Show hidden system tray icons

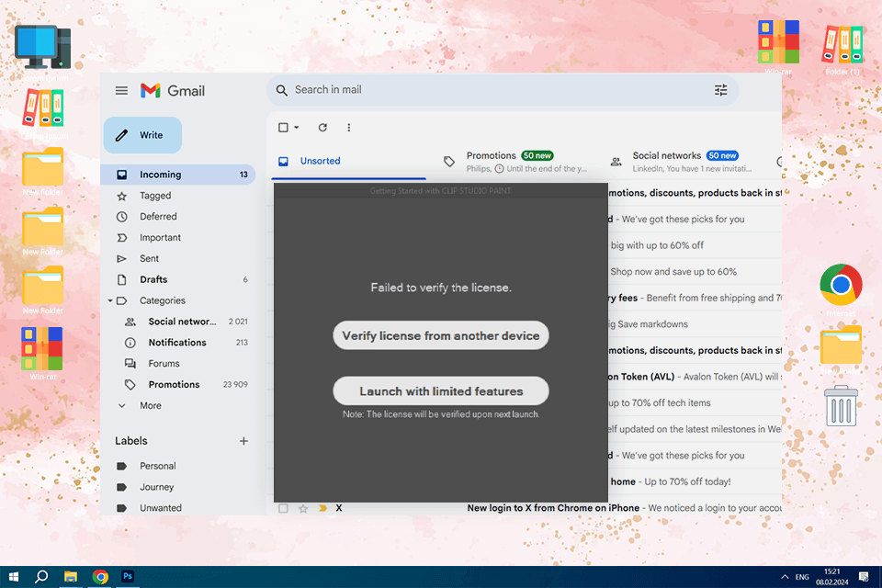coord(785,577)
